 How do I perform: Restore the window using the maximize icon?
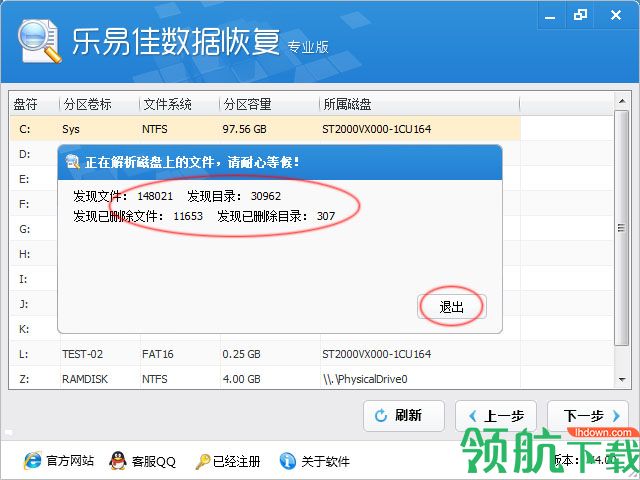tap(580, 16)
